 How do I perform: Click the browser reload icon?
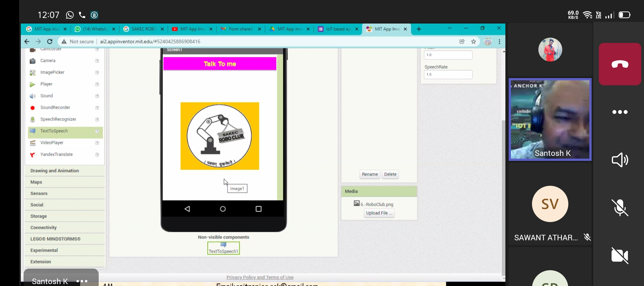point(50,42)
